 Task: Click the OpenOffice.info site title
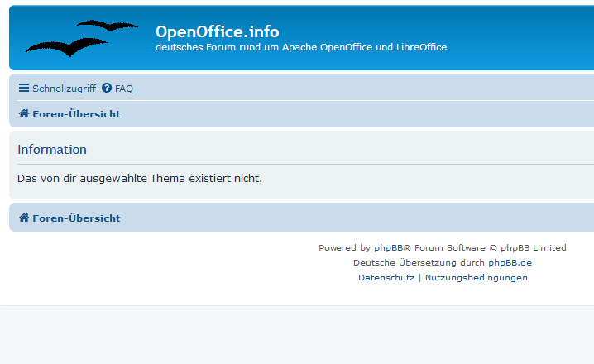[x=217, y=31]
